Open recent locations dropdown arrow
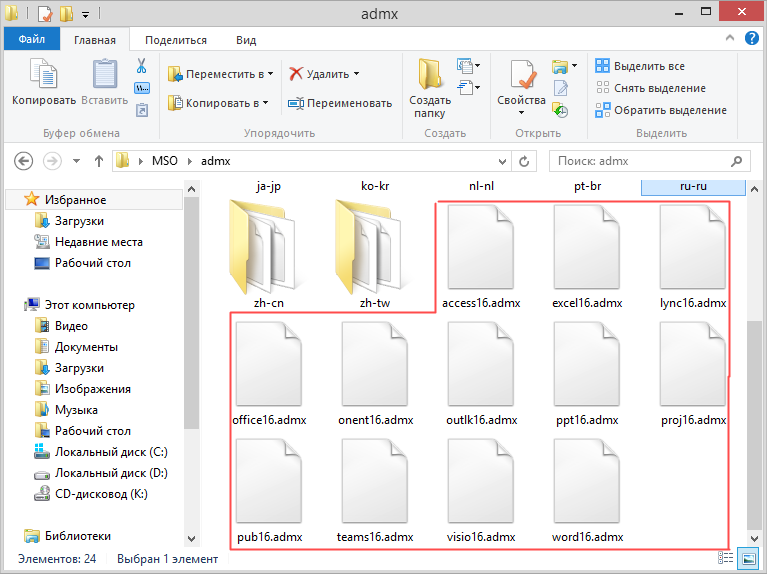 pos(76,161)
